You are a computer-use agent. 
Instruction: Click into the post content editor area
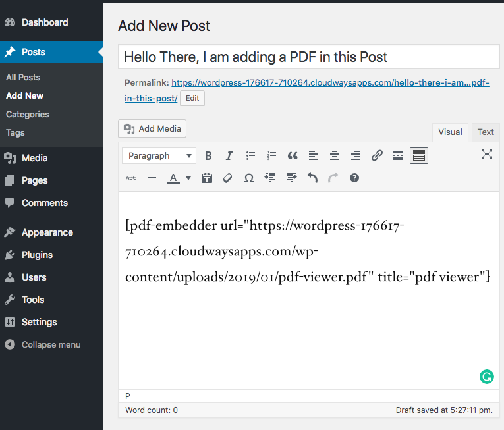[308, 289]
